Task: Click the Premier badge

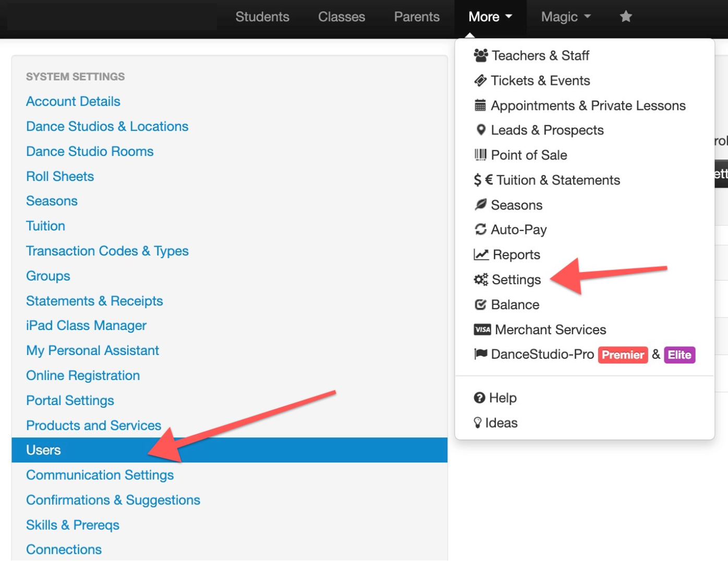Action: click(x=623, y=355)
